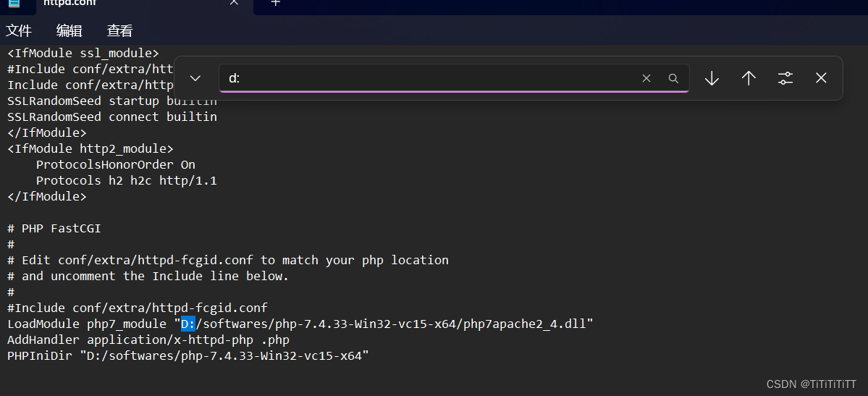Click the 'PHPIniDir' line
Viewport: 868px width, 396px height.
(188, 355)
